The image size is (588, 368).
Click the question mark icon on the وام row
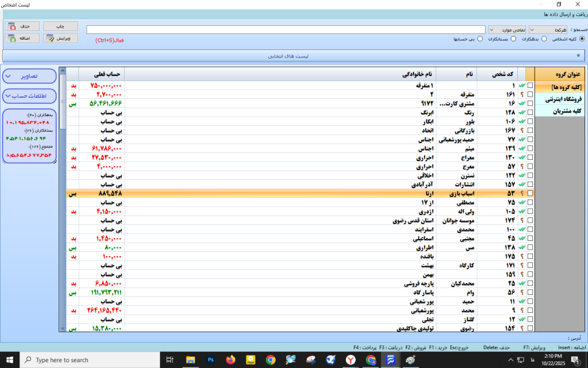tap(521, 292)
